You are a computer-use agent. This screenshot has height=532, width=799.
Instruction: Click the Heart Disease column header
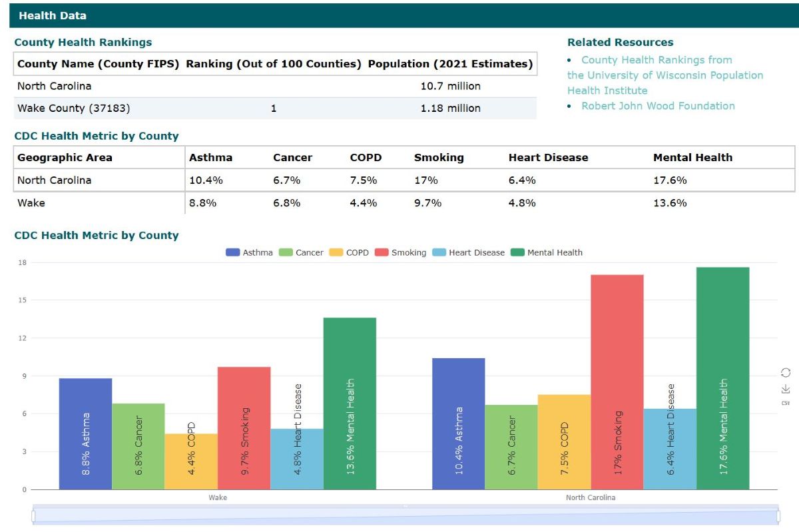pos(548,158)
